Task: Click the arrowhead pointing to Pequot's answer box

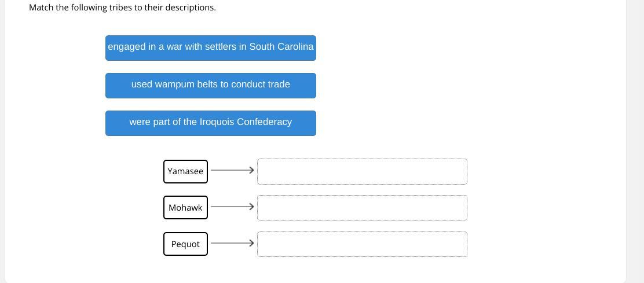Action: point(251,243)
